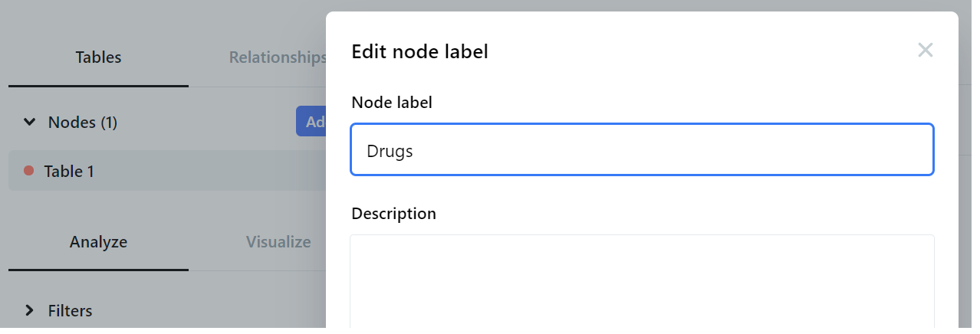Click the red dot beside Table 1

click(29, 171)
